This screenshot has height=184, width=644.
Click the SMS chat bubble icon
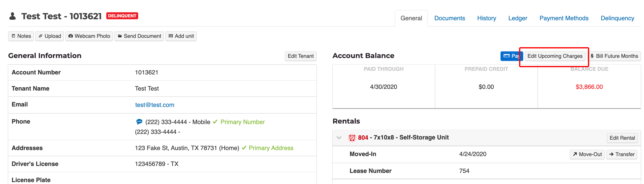click(139, 122)
